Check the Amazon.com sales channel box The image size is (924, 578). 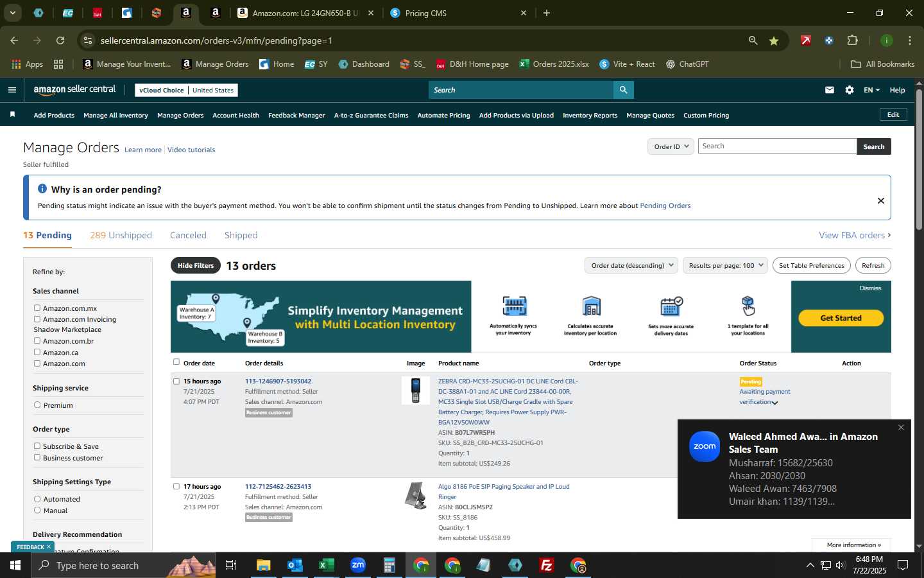click(37, 363)
